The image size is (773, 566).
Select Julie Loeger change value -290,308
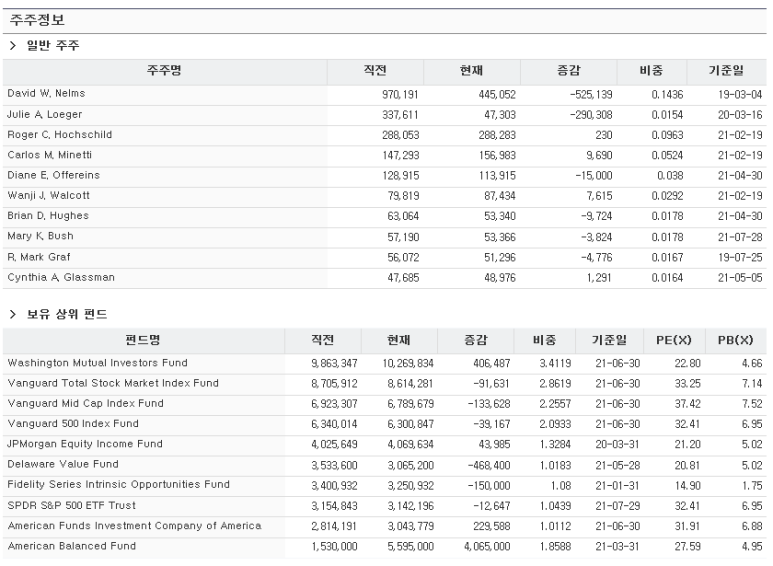[591, 115]
